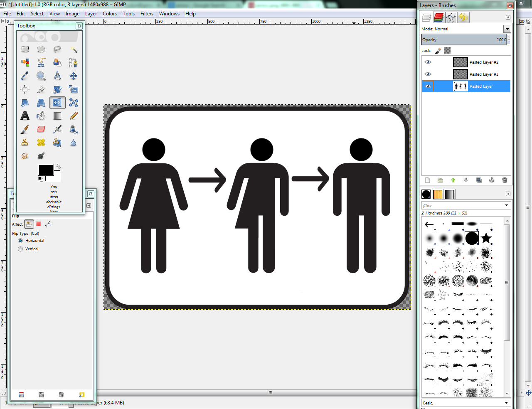532x409 pixels.
Task: Click the black foreground color swatch
Action: [46, 170]
